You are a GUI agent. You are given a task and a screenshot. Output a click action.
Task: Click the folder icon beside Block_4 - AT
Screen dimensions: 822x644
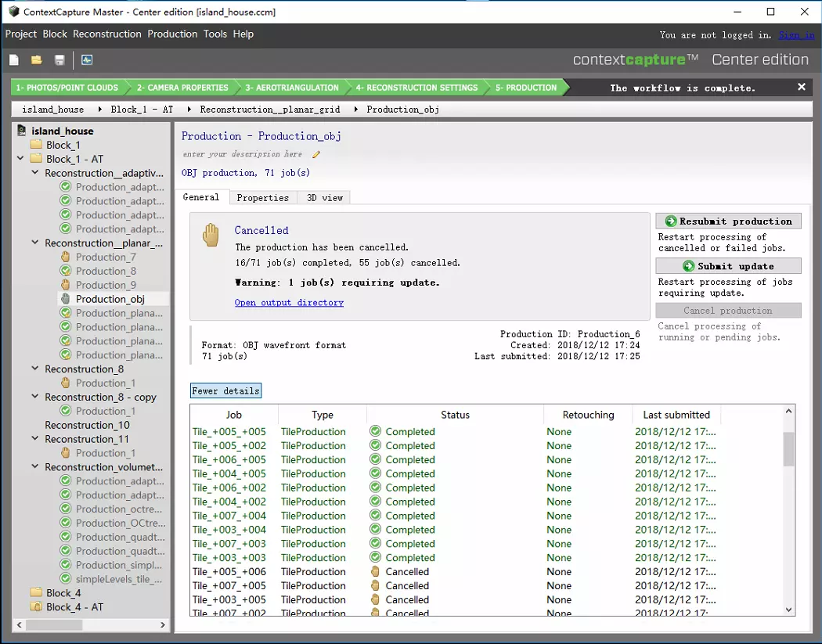[36, 606]
